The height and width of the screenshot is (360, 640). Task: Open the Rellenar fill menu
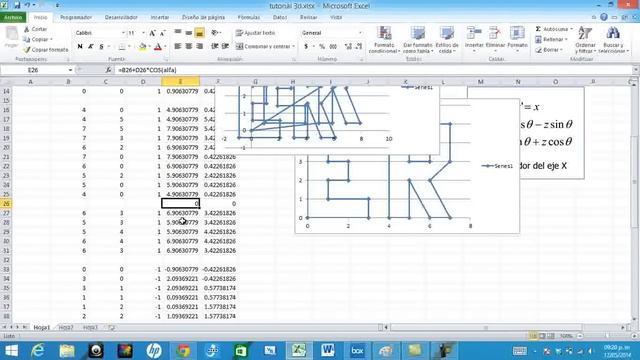(x=551, y=40)
